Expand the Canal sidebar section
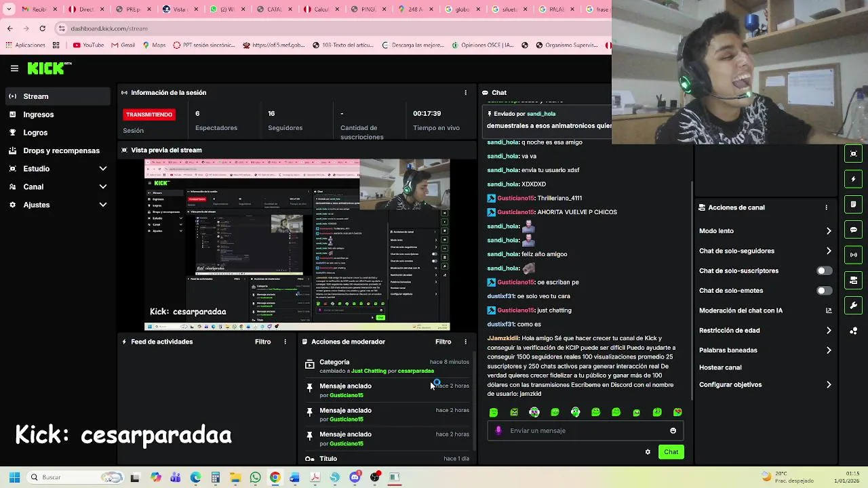868x488 pixels. pyautogui.click(x=103, y=186)
